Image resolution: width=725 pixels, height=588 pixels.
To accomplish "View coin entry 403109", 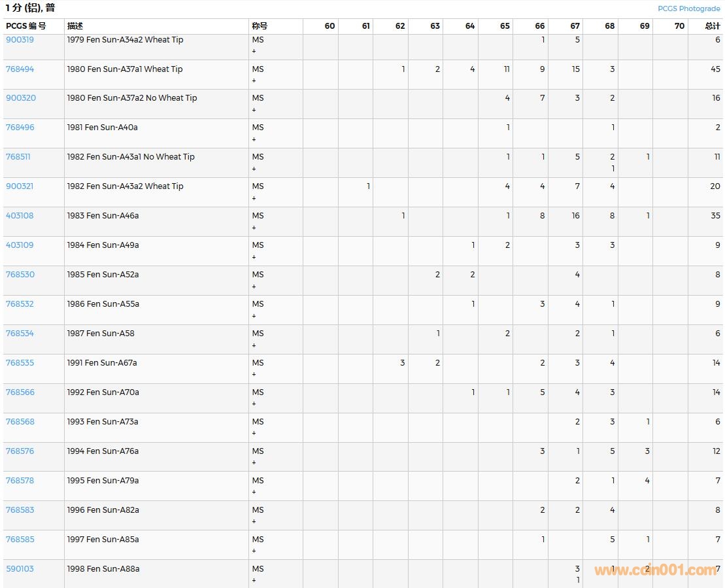I will pos(20,245).
